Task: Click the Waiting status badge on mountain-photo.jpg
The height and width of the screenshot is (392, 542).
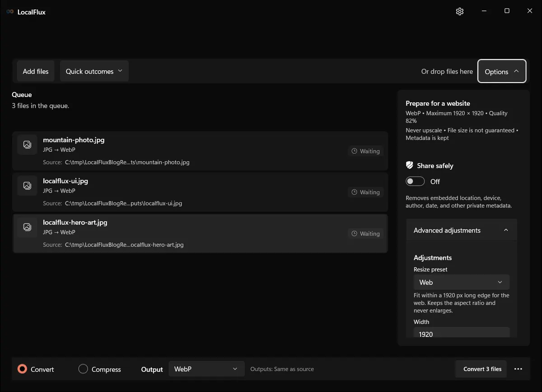Action: pos(366,151)
